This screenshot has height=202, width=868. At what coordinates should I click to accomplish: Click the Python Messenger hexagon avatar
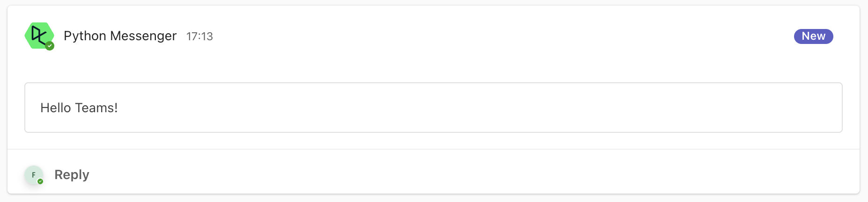39,36
